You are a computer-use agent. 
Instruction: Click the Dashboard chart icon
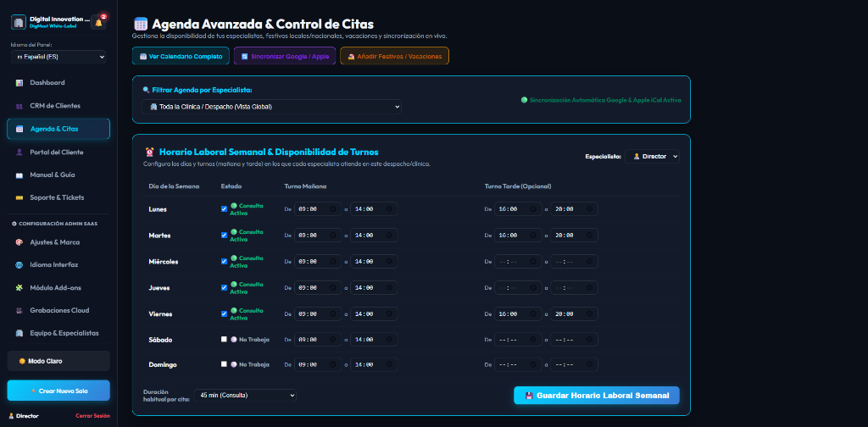coord(19,83)
